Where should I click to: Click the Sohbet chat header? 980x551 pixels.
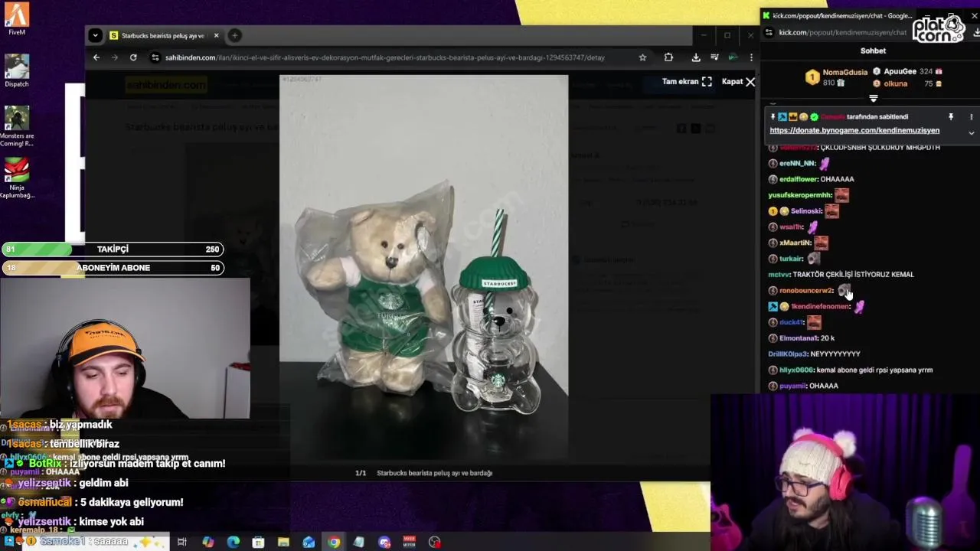tap(873, 51)
